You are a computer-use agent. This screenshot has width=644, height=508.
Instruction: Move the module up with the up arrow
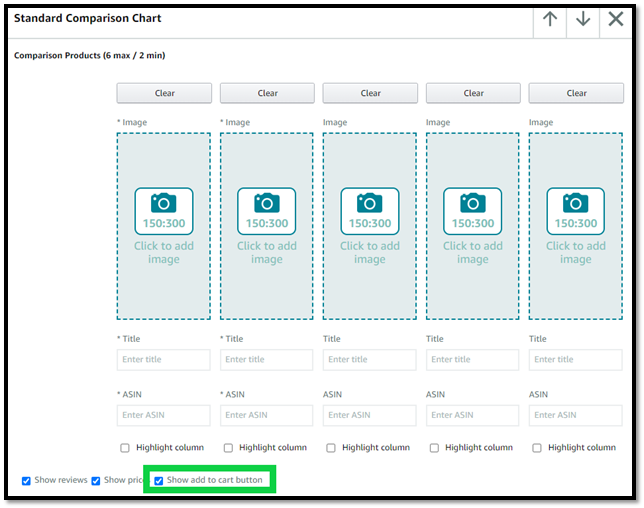tap(550, 19)
